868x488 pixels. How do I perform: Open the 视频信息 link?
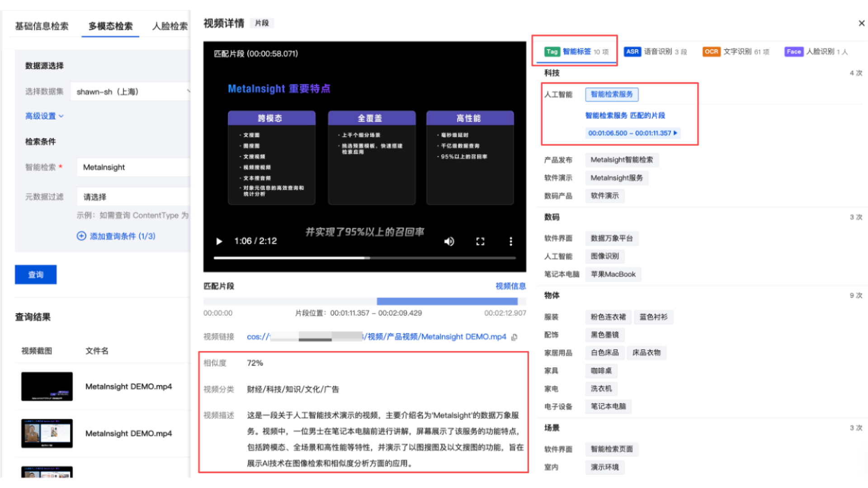510,286
